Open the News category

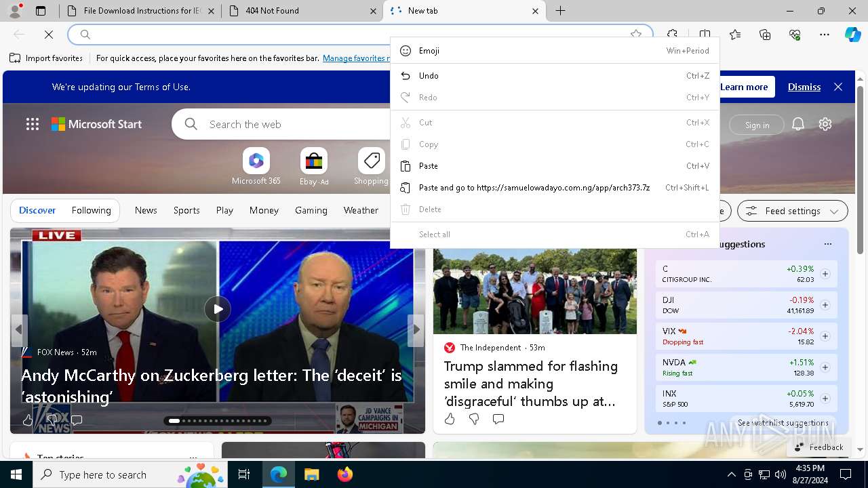(x=146, y=210)
